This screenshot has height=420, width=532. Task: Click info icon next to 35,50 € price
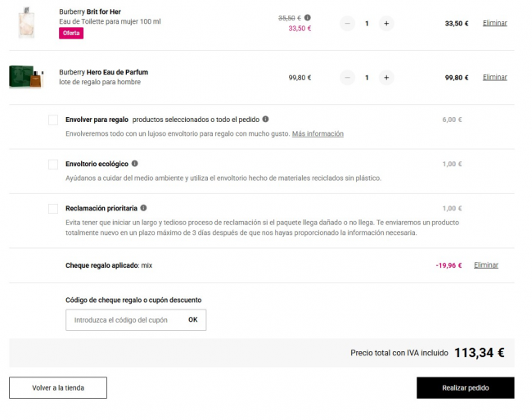(x=308, y=17)
